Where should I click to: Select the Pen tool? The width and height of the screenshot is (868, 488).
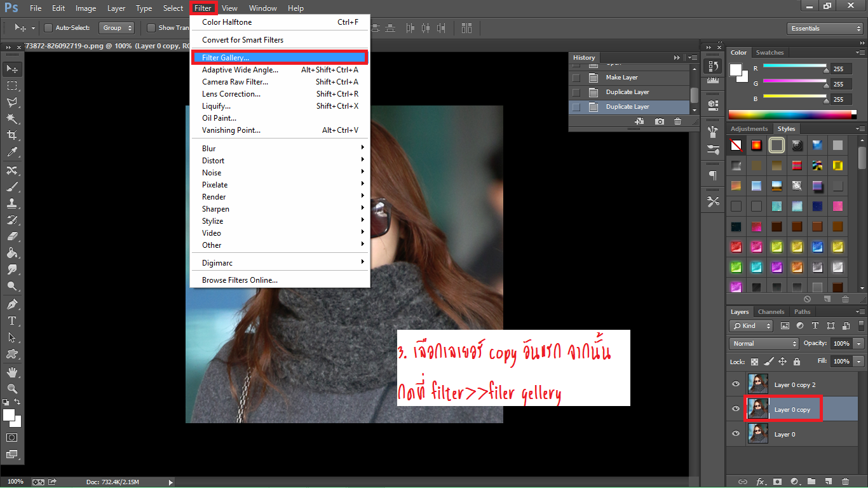tap(12, 304)
